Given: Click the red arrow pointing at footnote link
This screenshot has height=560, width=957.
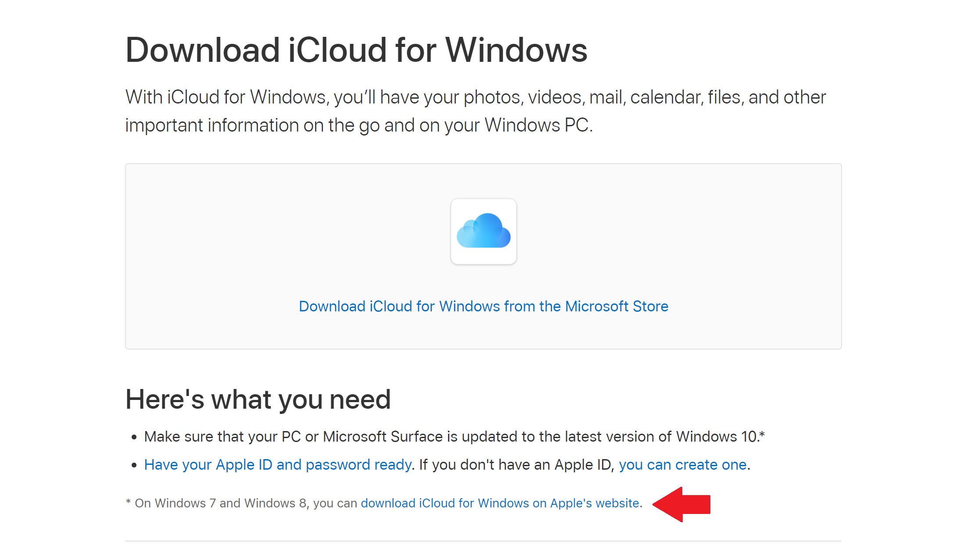Looking at the screenshot, I should (682, 504).
